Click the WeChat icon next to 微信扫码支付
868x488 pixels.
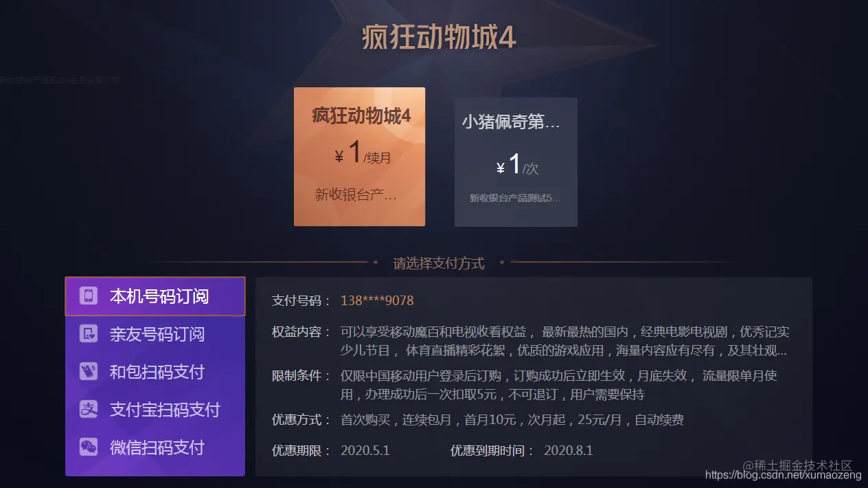click(x=87, y=447)
